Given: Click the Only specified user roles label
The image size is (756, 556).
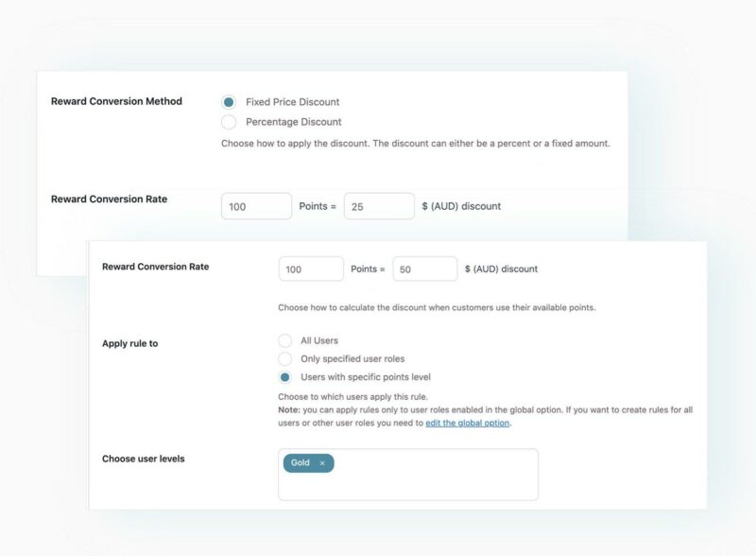Looking at the screenshot, I should tap(352, 359).
